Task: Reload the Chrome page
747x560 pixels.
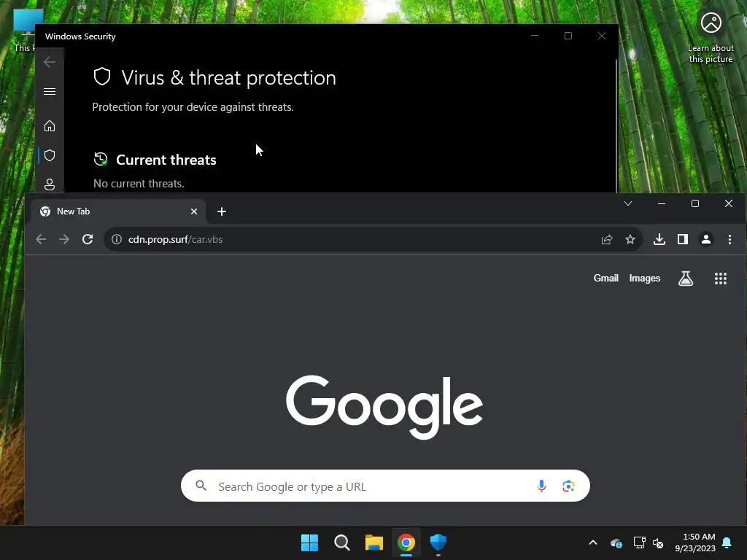Action: click(88, 239)
